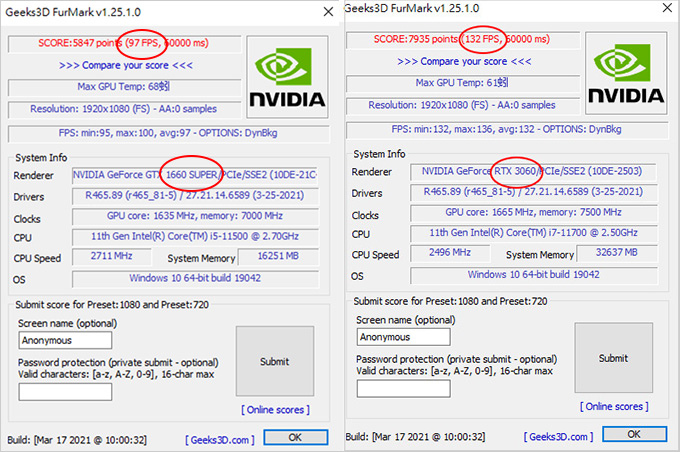Image resolution: width=680 pixels, height=452 pixels.
Task: Open Online scores link in left window
Action: (275, 410)
